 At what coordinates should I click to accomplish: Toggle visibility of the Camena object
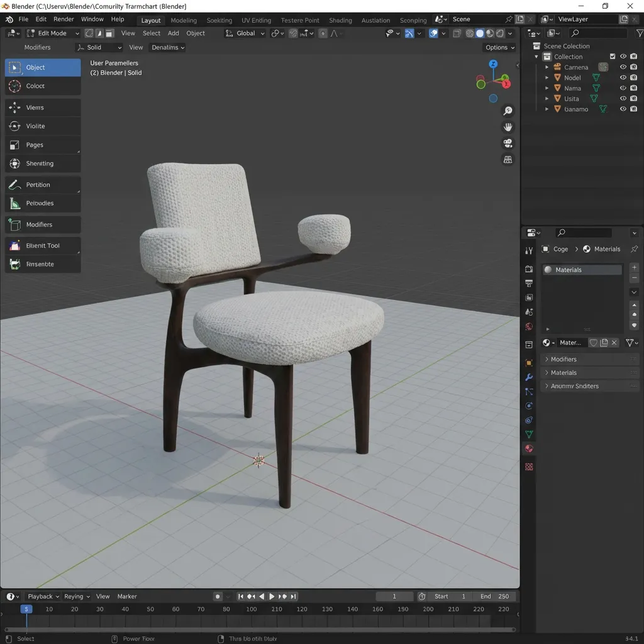(x=623, y=67)
